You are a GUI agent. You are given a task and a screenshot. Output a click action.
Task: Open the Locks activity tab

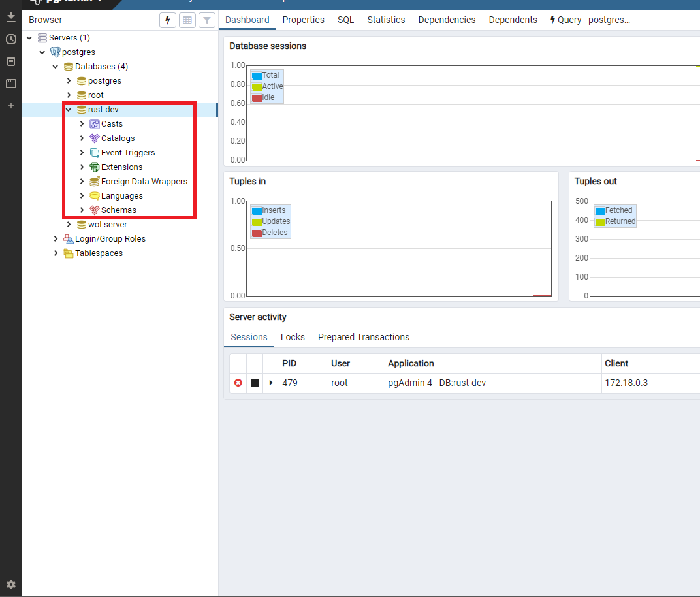tap(293, 337)
